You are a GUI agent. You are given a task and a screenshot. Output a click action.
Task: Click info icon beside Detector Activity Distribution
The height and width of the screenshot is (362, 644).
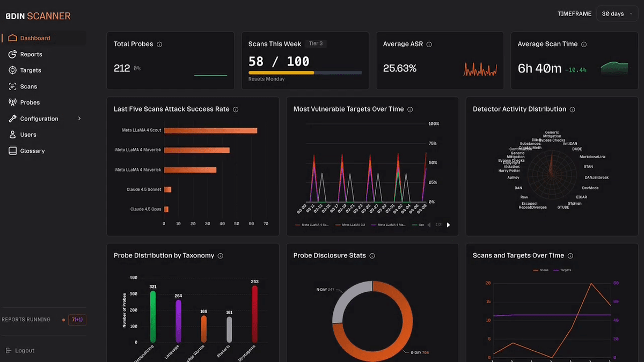tap(572, 109)
